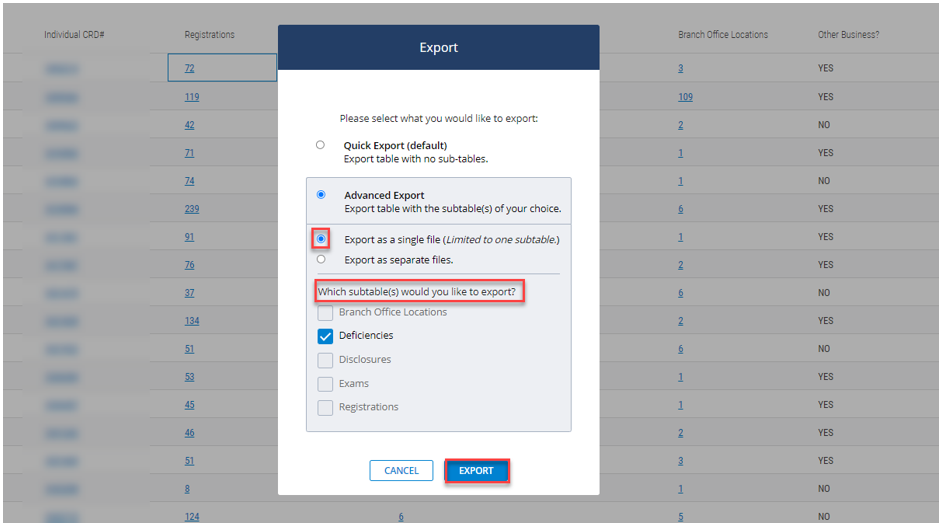
Task: Open the 124 registrations link
Action: (x=191, y=517)
